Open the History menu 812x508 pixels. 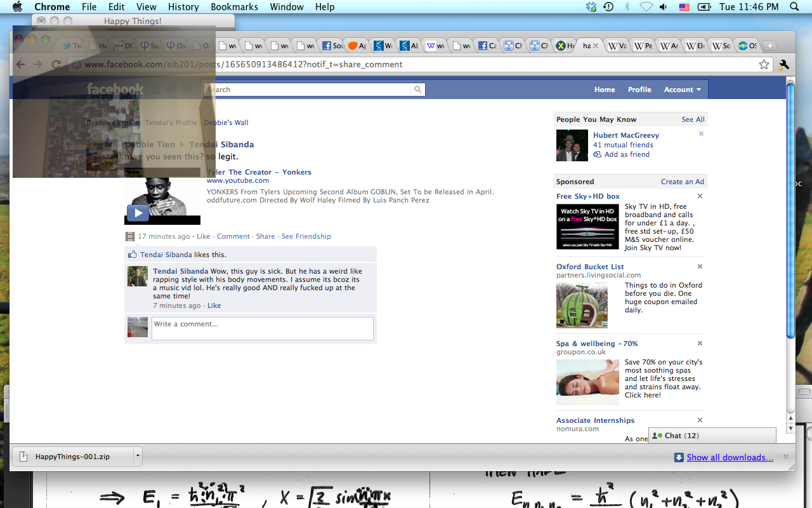click(x=183, y=7)
